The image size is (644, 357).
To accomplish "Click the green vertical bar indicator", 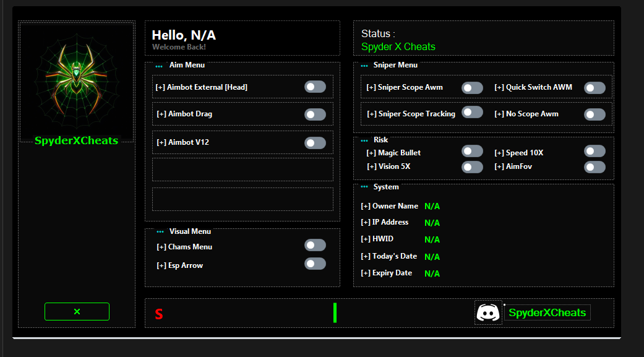I will point(335,312).
